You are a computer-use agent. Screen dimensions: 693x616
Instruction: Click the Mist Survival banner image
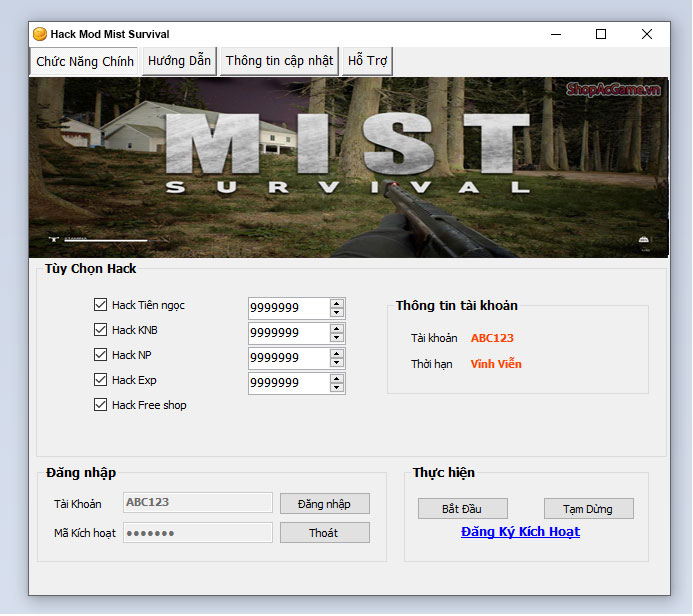349,167
